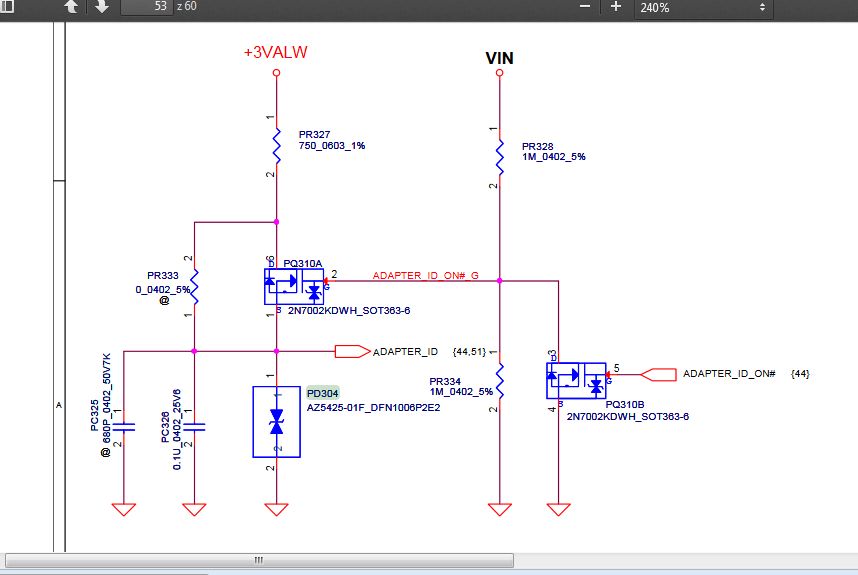The image size is (858, 575).
Task: Select the VIN power net label
Action: click(x=499, y=58)
